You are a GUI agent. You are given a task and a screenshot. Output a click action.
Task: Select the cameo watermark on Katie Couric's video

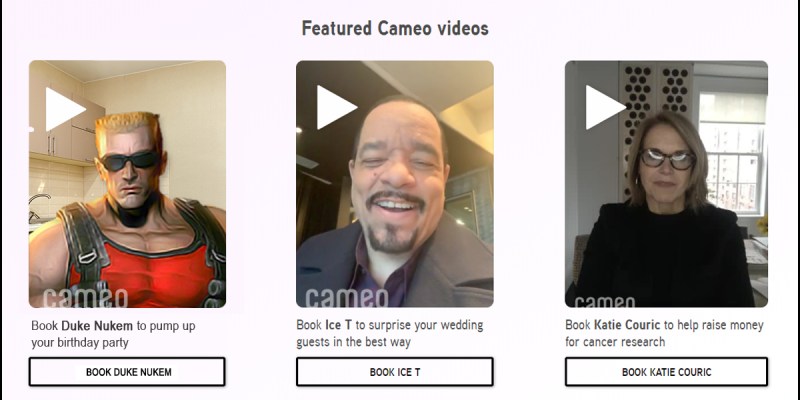604,302
